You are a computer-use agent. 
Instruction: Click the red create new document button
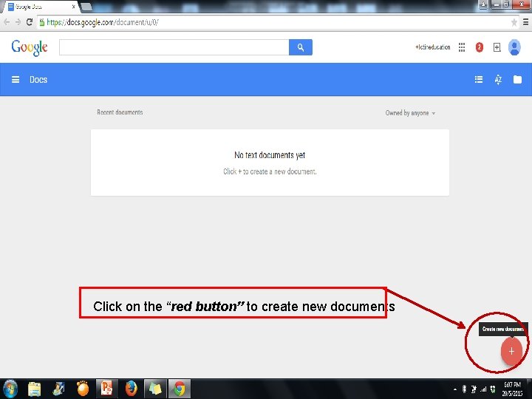coord(511,351)
